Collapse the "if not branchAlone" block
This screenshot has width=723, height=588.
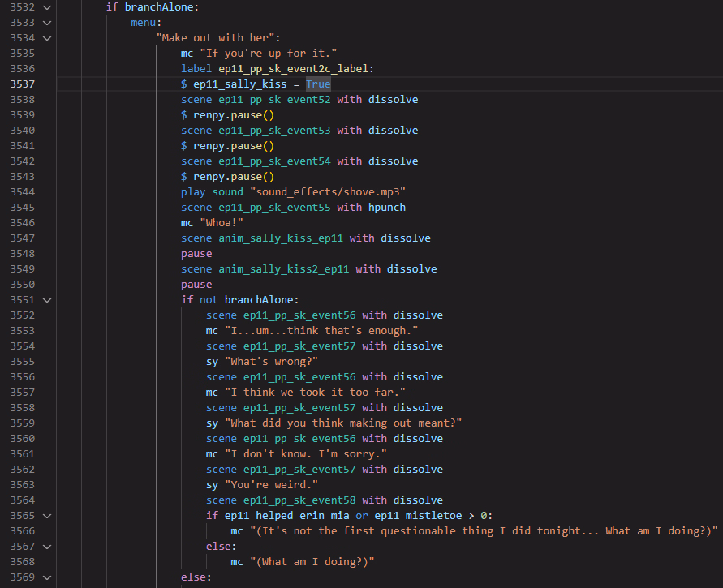pos(45,300)
